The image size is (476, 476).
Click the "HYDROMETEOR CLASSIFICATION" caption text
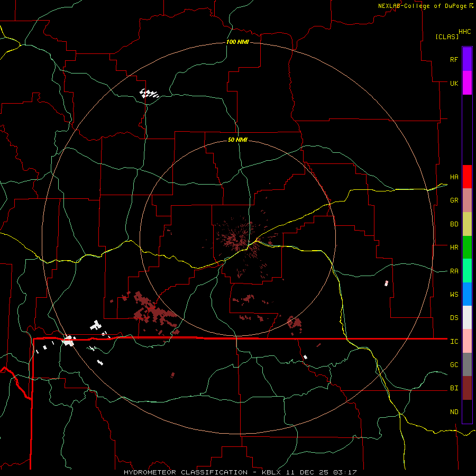coord(186,472)
